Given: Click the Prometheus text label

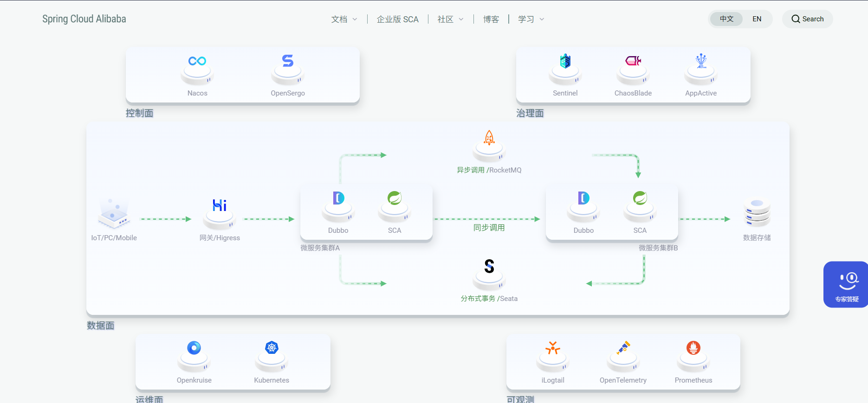Looking at the screenshot, I should coord(693,380).
